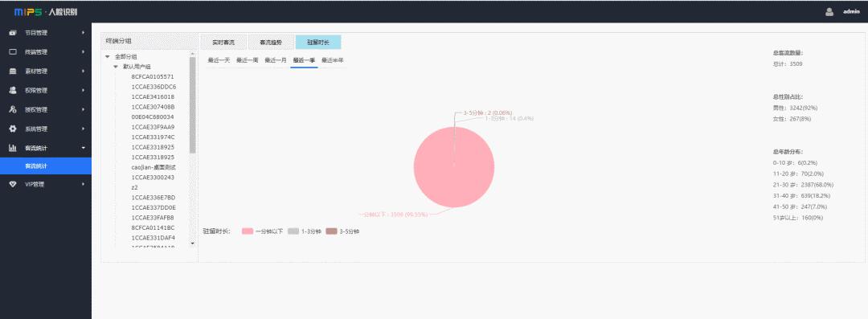The image size is (868, 319).
Task: Toggle the 一分钟以下 legend item
Action: click(262, 231)
